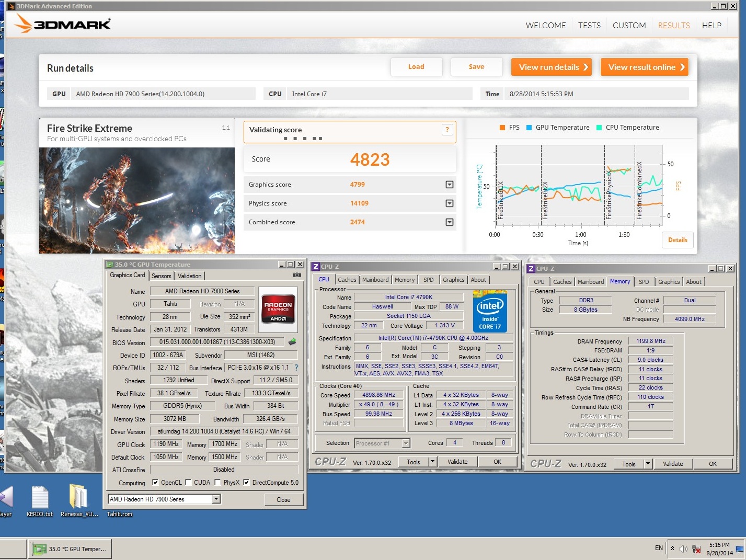
Task: Click the teal CPU Temperature legend swatch
Action: (x=599, y=128)
